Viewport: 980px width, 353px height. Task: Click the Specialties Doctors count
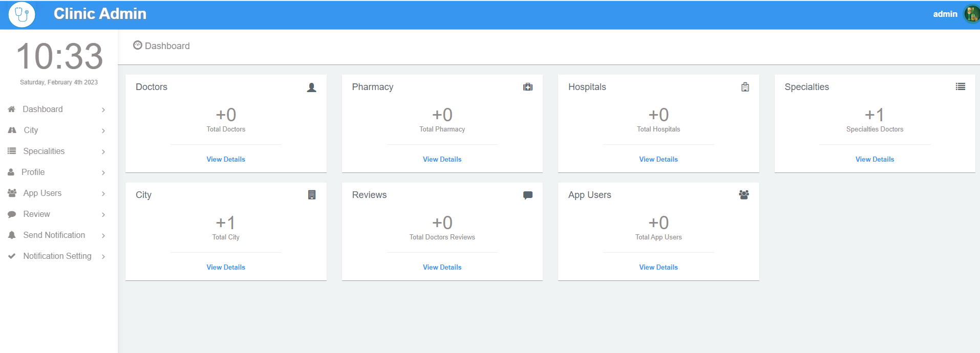pyautogui.click(x=875, y=115)
